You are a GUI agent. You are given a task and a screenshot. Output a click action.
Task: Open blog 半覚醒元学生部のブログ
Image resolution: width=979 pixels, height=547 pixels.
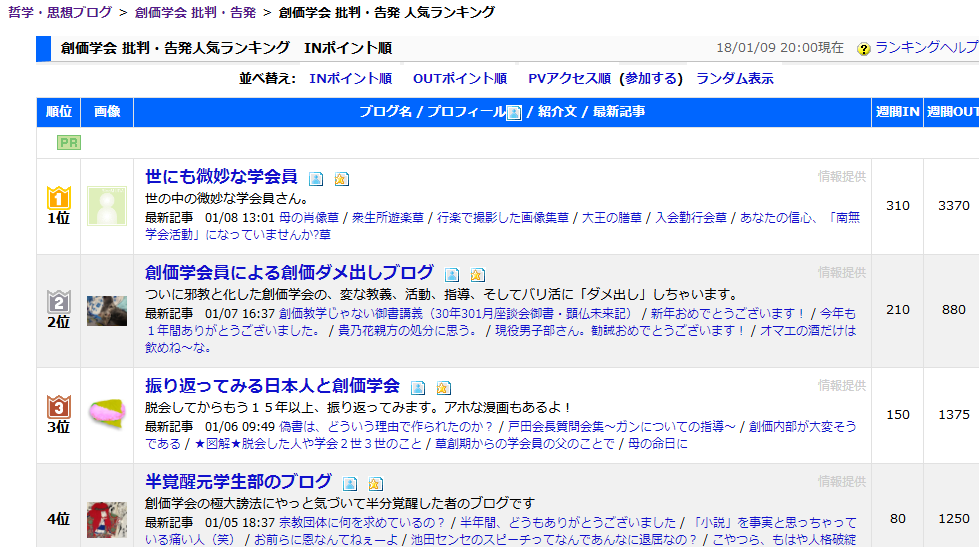pos(238,481)
